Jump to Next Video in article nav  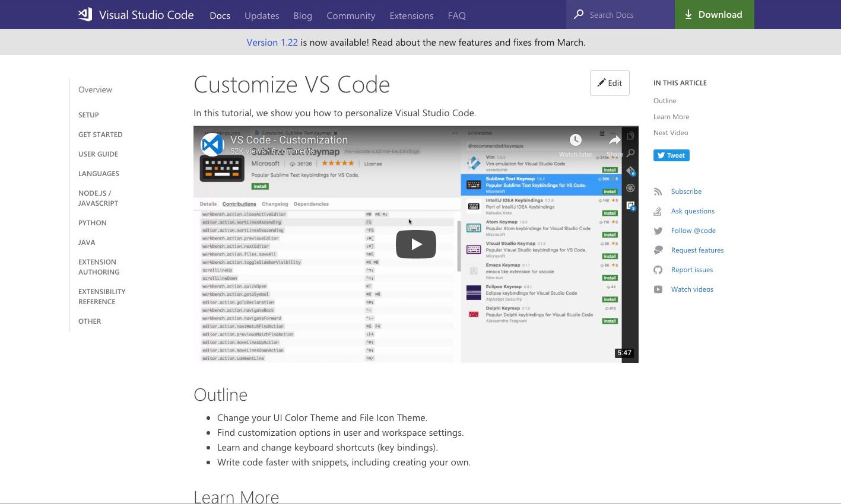(x=671, y=133)
